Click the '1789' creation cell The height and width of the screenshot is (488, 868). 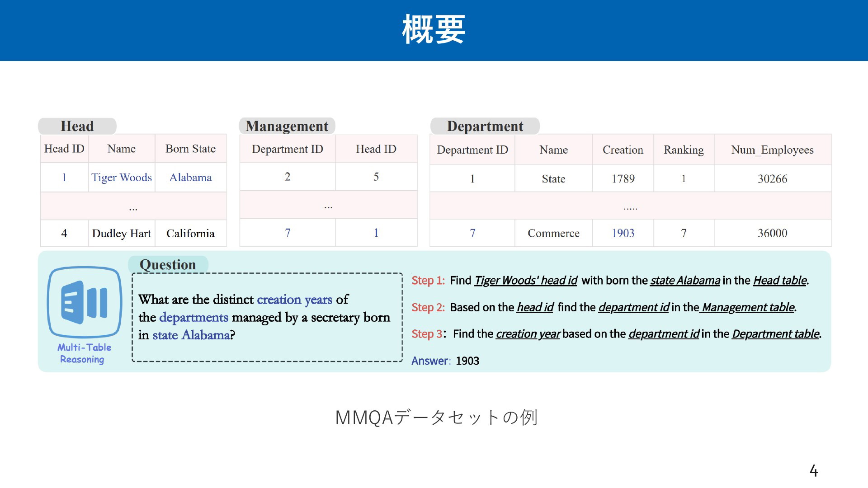pos(623,179)
